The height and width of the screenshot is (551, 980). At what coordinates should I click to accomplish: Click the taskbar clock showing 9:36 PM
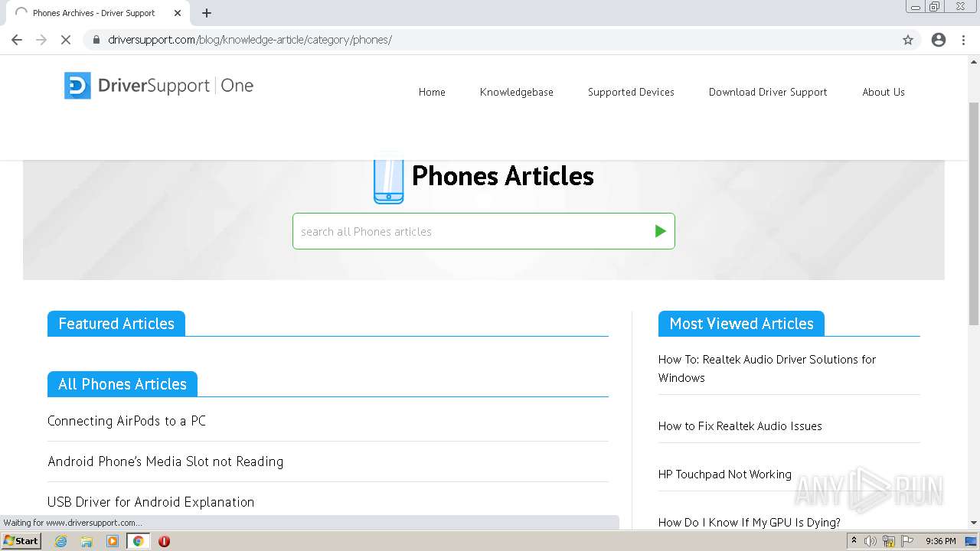coord(940,541)
